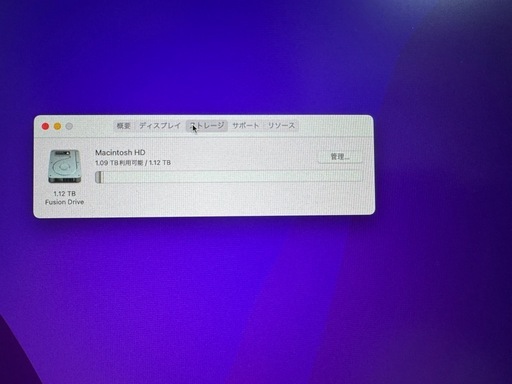Go to the サポート tab
This screenshot has width=512, height=384.
pyautogui.click(x=246, y=126)
